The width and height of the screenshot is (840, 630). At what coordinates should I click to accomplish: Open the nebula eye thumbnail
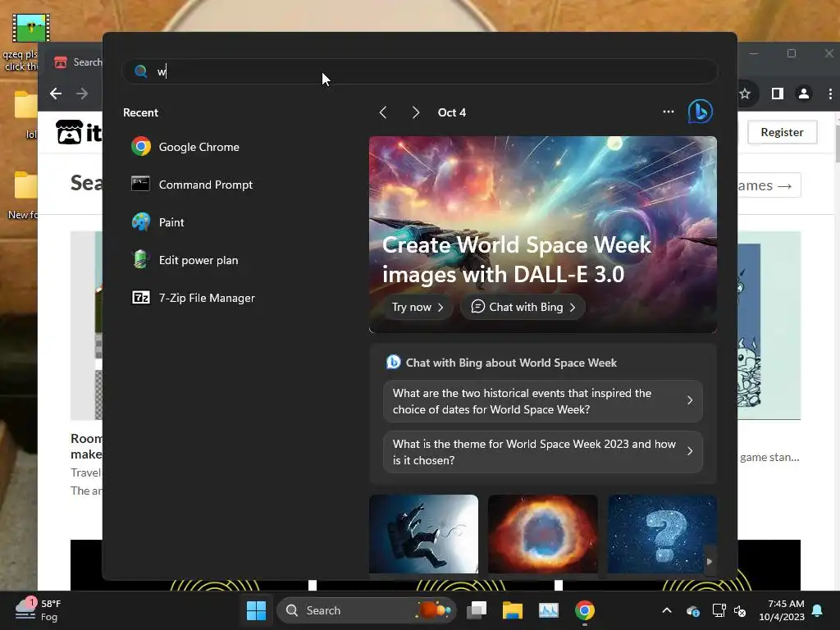(x=543, y=534)
